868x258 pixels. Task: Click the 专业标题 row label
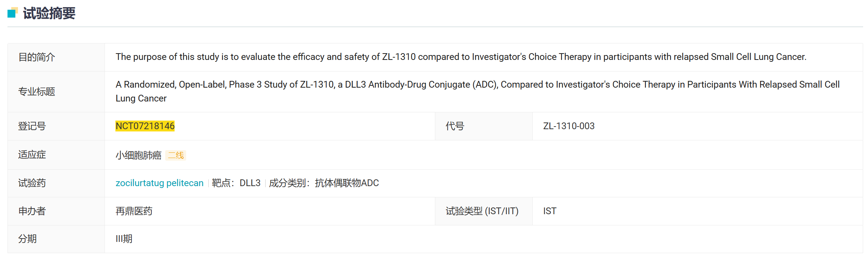click(37, 92)
